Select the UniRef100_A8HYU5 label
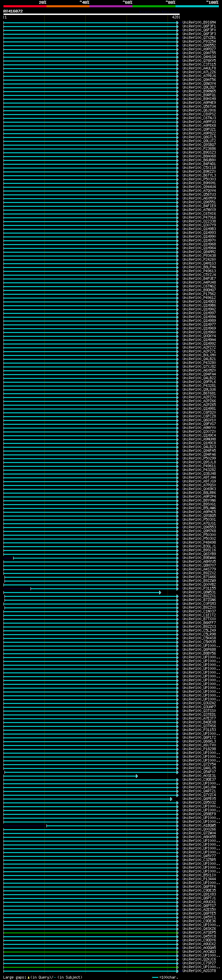This screenshot has width=222, height=980. 199,561
